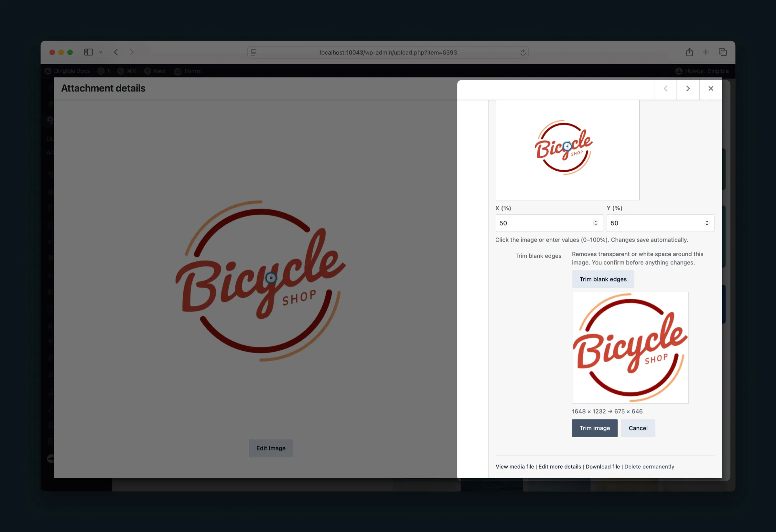This screenshot has width=776, height=532.
Task: Open the New content menu
Action: (155, 71)
